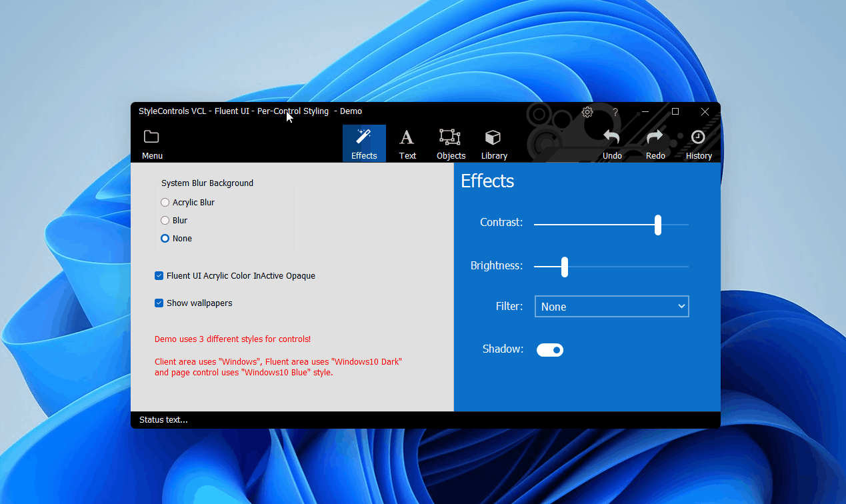
Task: Open the Filter dropdown
Action: 611,307
